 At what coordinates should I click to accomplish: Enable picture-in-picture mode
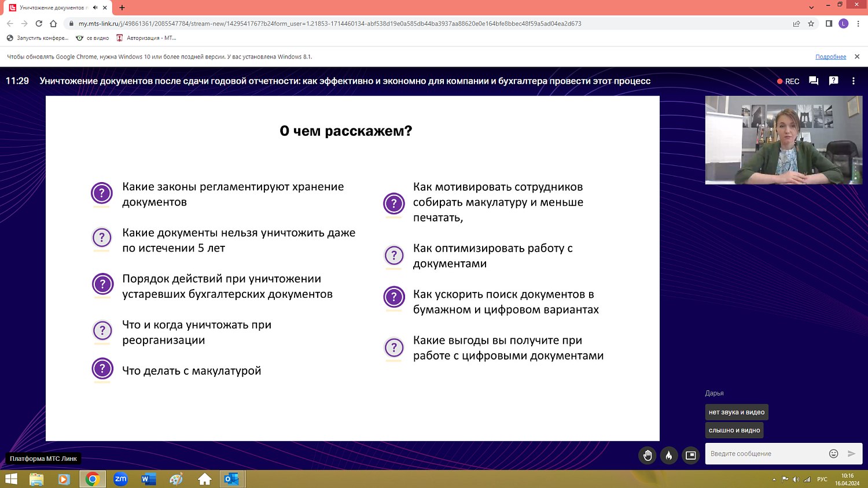(x=690, y=455)
